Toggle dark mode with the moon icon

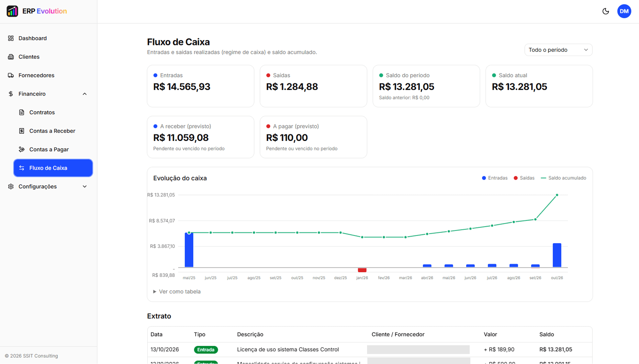606,11
